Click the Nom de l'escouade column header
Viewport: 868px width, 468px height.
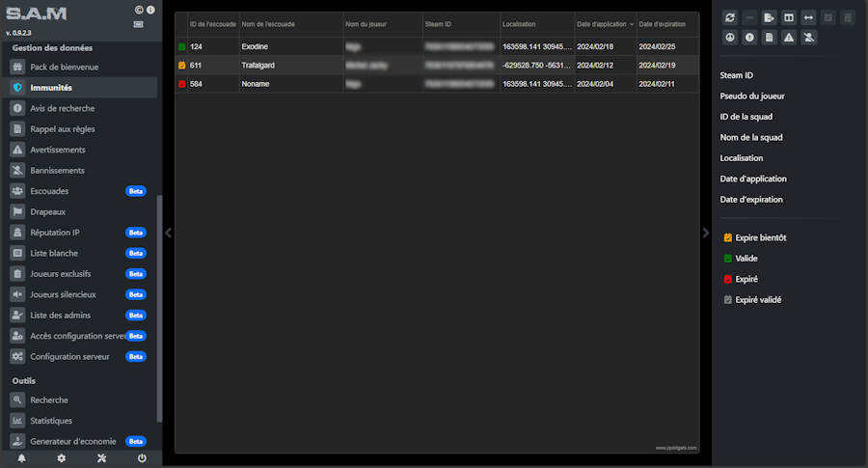269,23
